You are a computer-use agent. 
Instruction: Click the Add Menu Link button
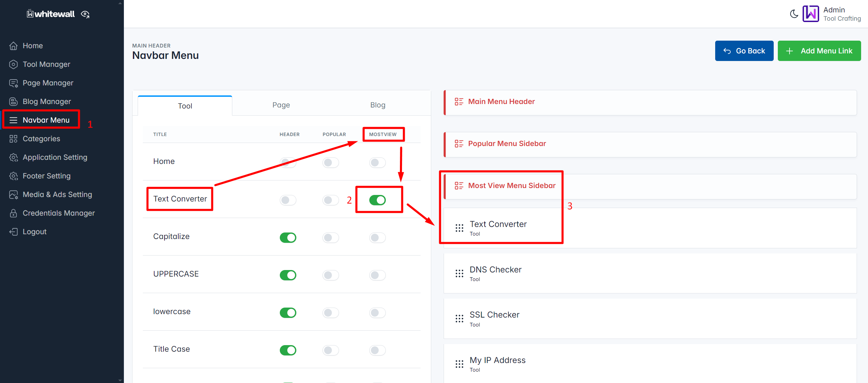coord(819,51)
